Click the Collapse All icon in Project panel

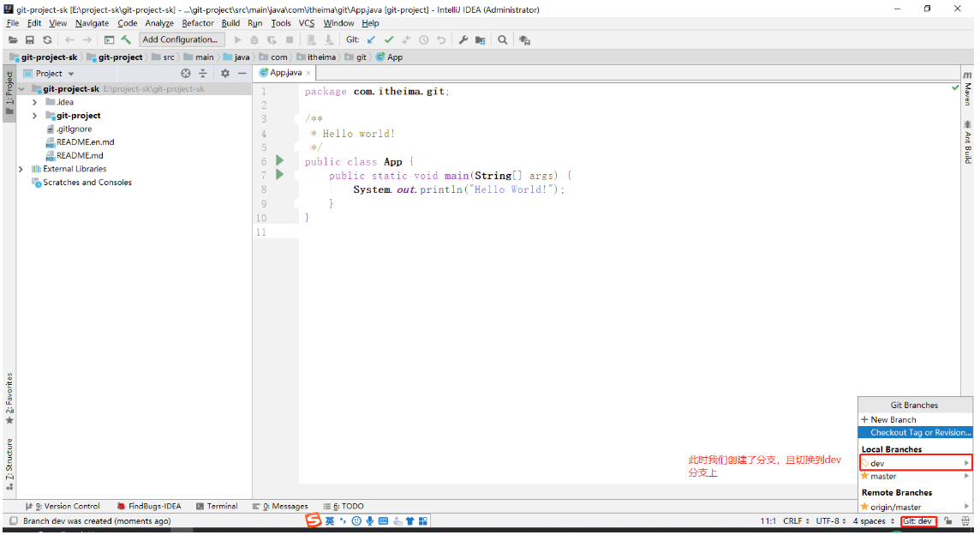tap(202, 73)
